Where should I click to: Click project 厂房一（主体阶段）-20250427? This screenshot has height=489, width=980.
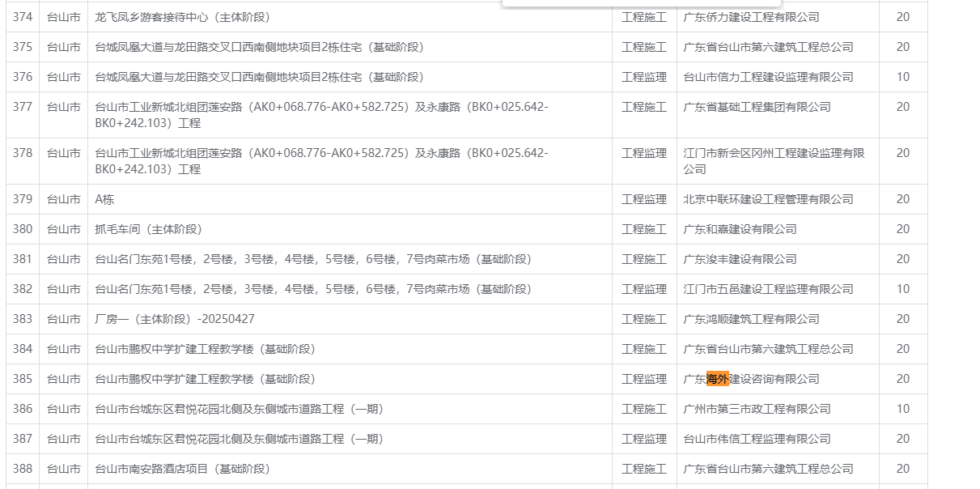175,319
